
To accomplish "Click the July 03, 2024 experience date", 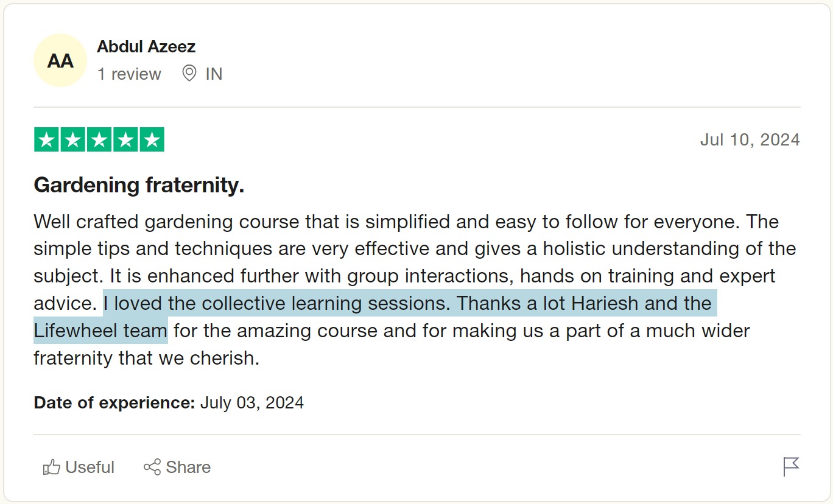I will 252,403.
